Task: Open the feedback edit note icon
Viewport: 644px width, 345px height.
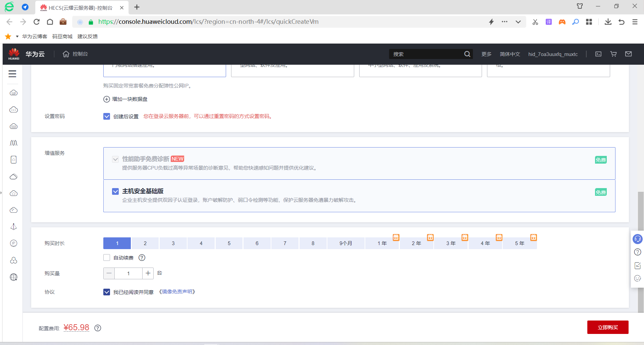Action: 638,266
